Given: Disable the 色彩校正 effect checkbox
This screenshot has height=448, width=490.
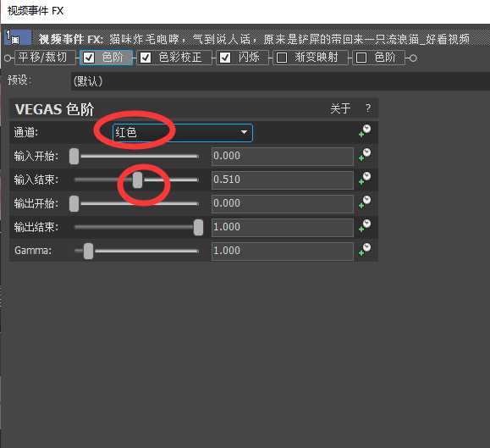Looking at the screenshot, I should pos(146,58).
